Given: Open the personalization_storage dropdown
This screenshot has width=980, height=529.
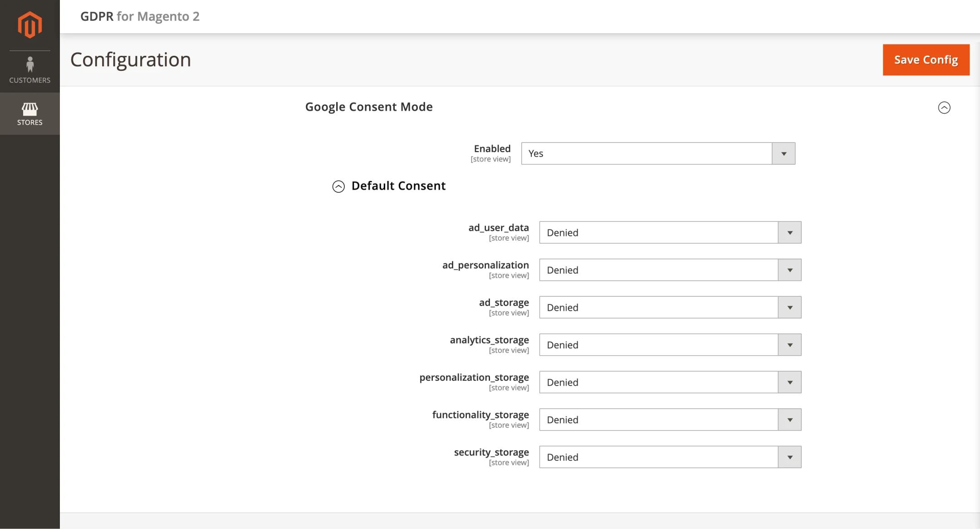Looking at the screenshot, I should 670,382.
